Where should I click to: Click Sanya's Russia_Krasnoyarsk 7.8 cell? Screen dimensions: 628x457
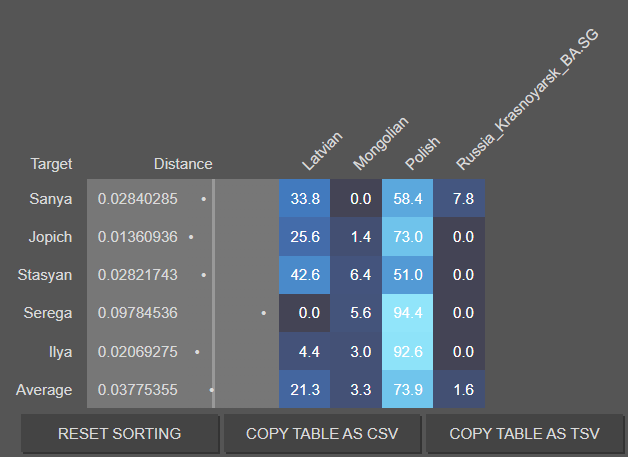[462, 199]
